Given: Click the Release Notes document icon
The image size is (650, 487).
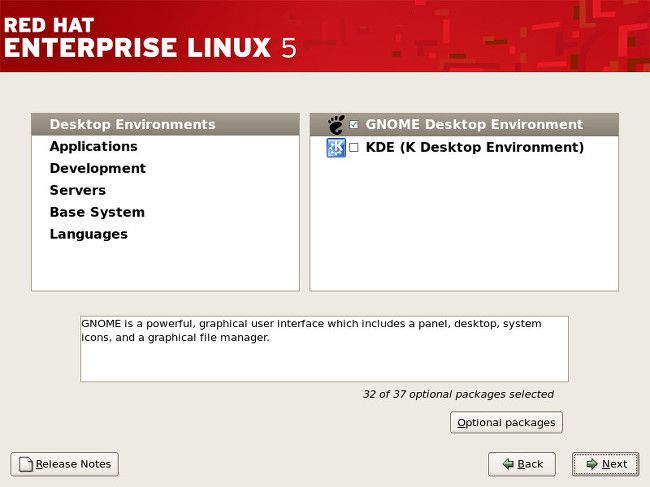Looking at the screenshot, I should click(26, 464).
